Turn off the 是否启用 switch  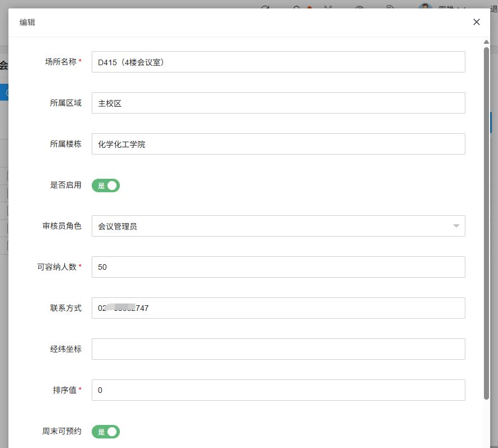(106, 185)
